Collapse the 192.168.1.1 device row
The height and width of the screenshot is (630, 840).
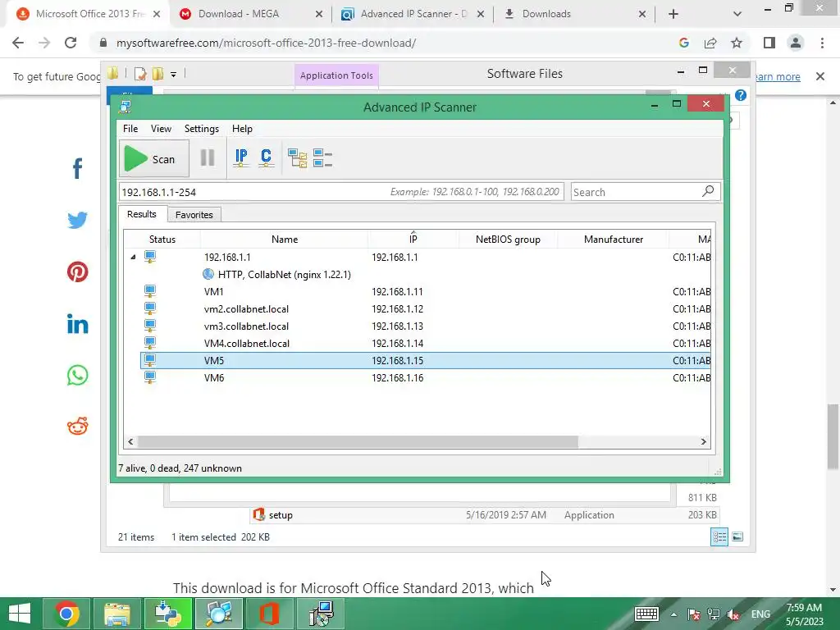(133, 257)
